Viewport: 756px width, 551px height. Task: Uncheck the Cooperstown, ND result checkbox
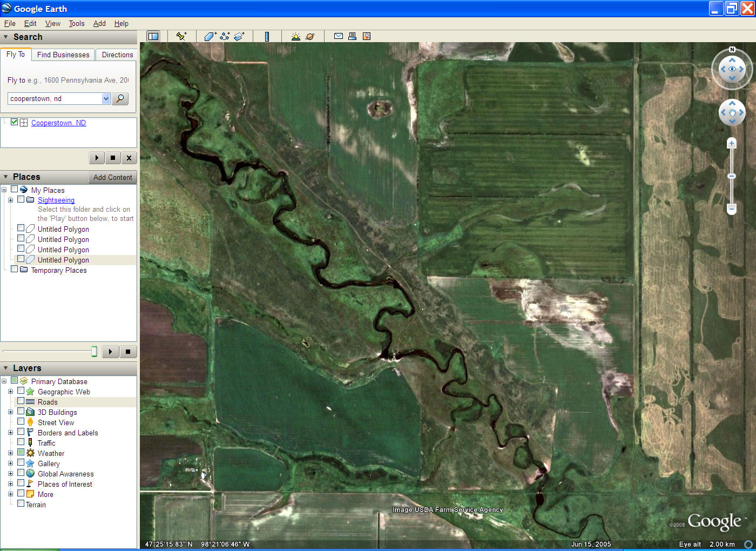click(x=15, y=122)
